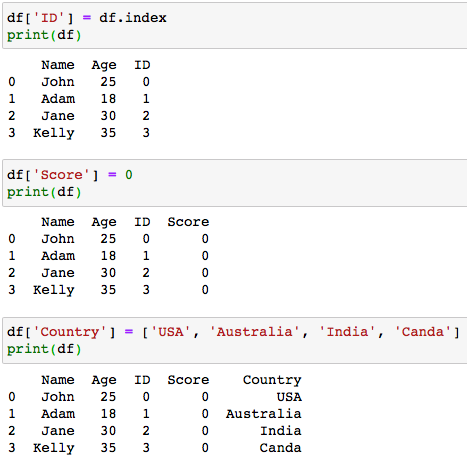The image size is (467, 459).
Task: Click Australia in the Country output column
Action: coord(263,414)
